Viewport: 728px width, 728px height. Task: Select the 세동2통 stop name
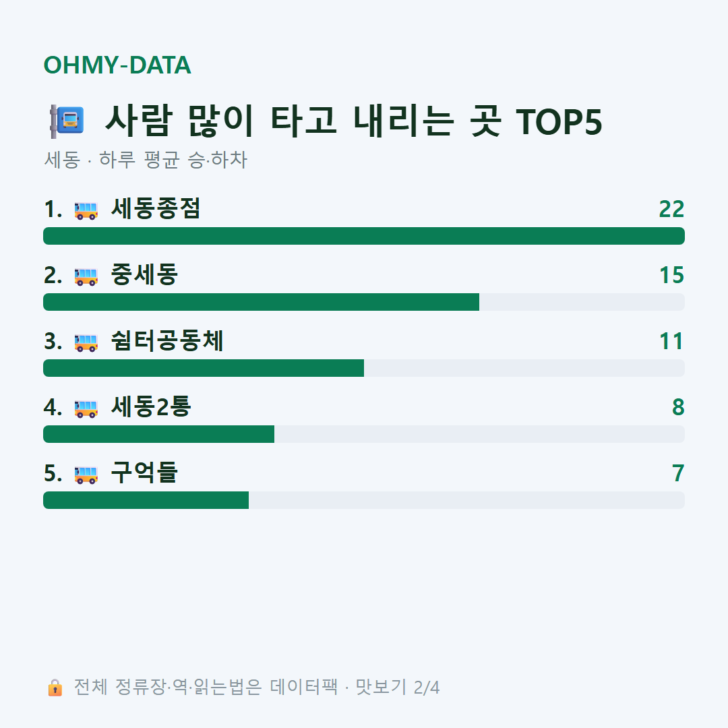[x=151, y=406]
